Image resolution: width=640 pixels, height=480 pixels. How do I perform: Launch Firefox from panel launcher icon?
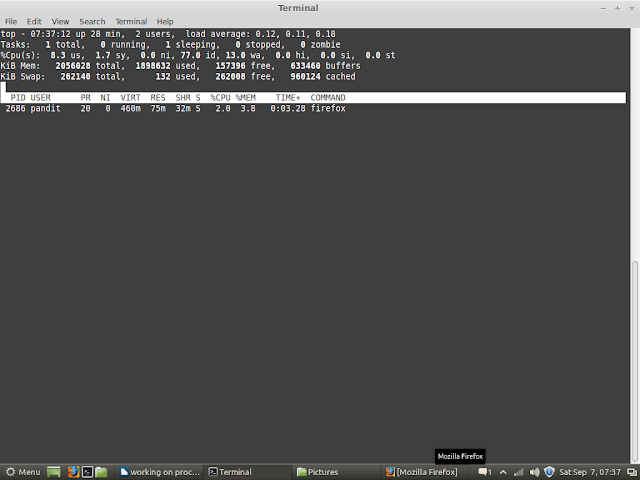point(73,472)
